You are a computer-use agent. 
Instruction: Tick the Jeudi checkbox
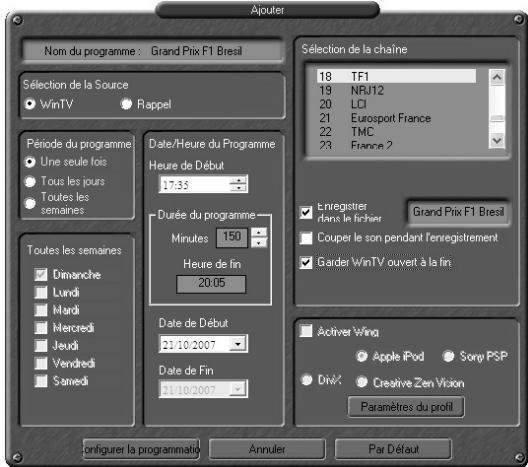(x=41, y=345)
